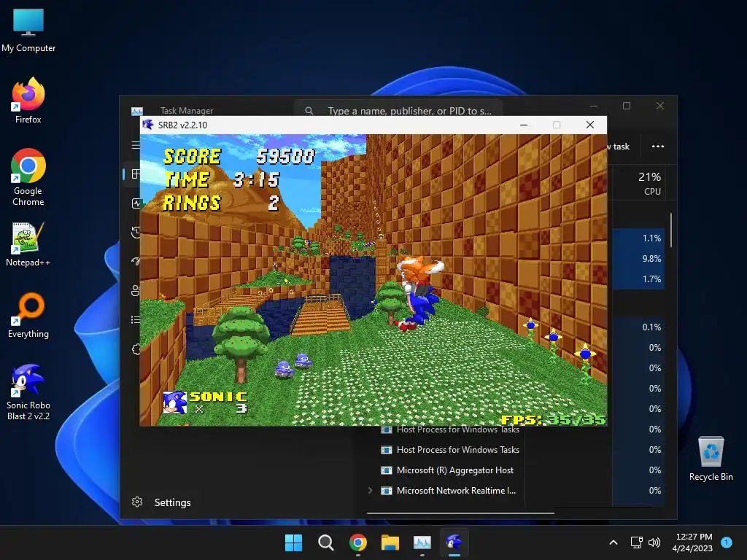This screenshot has width=747, height=560.
Task: Click the Task Manager search input field
Action: tap(398, 111)
